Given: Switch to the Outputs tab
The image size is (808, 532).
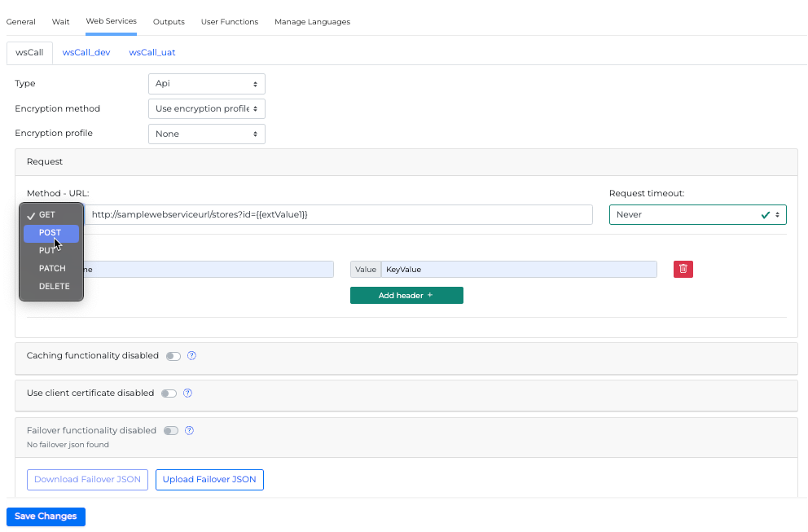Looking at the screenshot, I should (x=169, y=22).
